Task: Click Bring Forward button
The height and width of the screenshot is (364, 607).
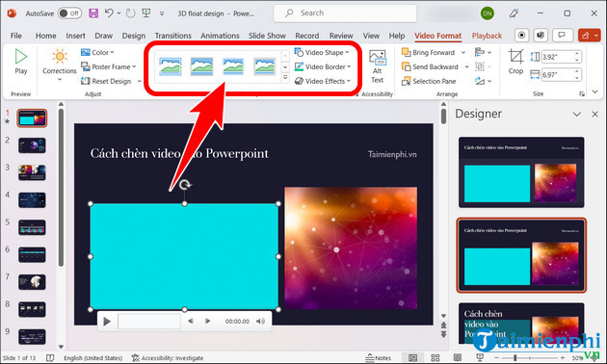Action: pos(428,52)
